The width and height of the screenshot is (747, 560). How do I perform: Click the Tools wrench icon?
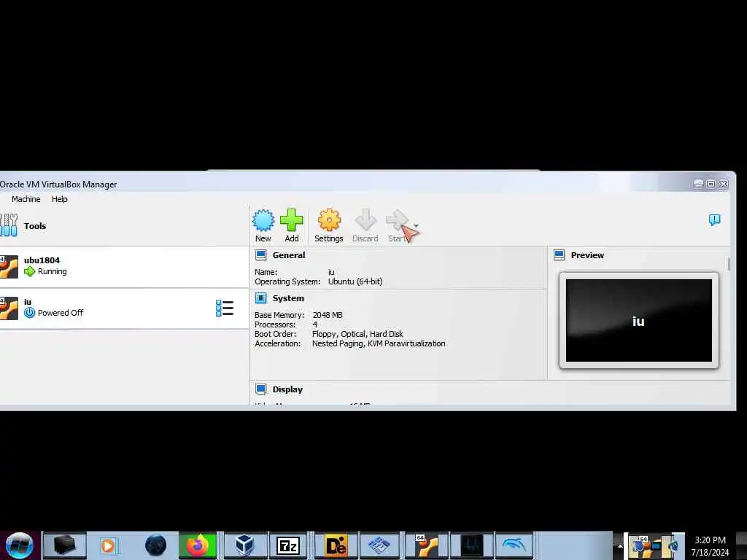point(9,225)
